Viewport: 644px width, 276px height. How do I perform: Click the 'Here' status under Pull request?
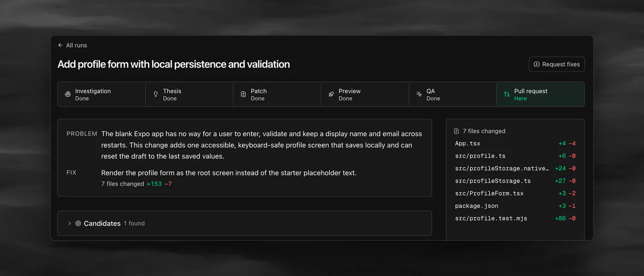520,98
